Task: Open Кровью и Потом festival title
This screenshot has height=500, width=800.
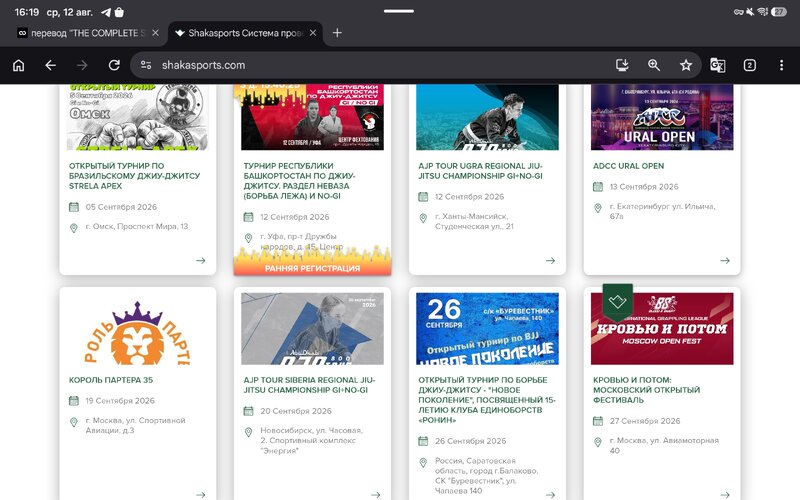Action: [x=646, y=390]
